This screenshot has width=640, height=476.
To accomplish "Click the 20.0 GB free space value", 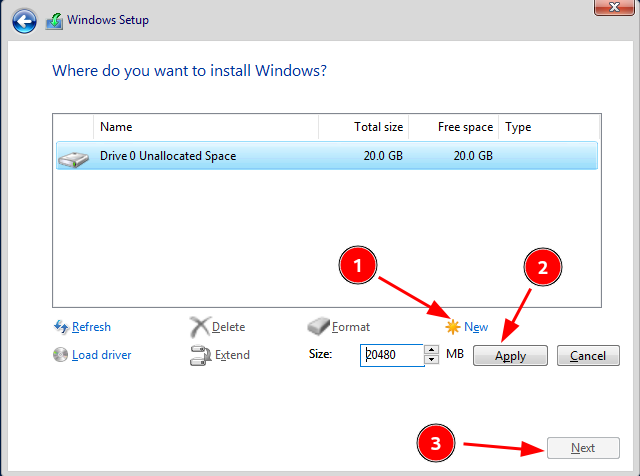I will pyautogui.click(x=473, y=156).
